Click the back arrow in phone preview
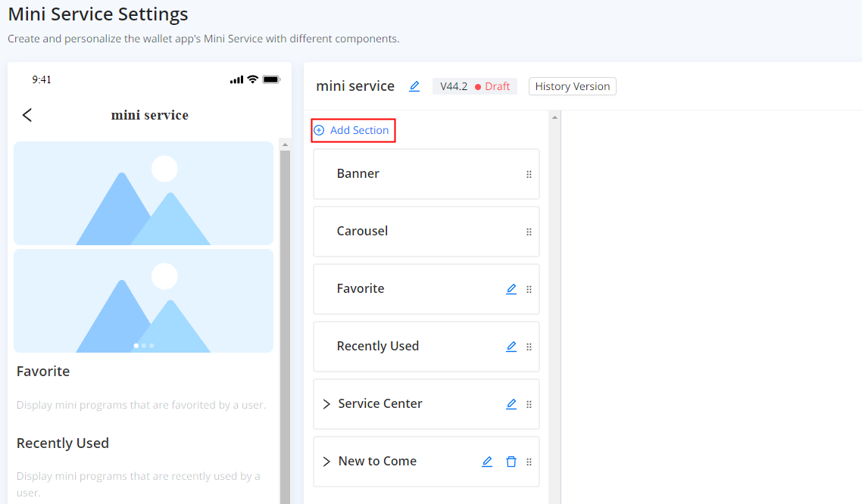The height and width of the screenshot is (504, 862). coord(27,115)
